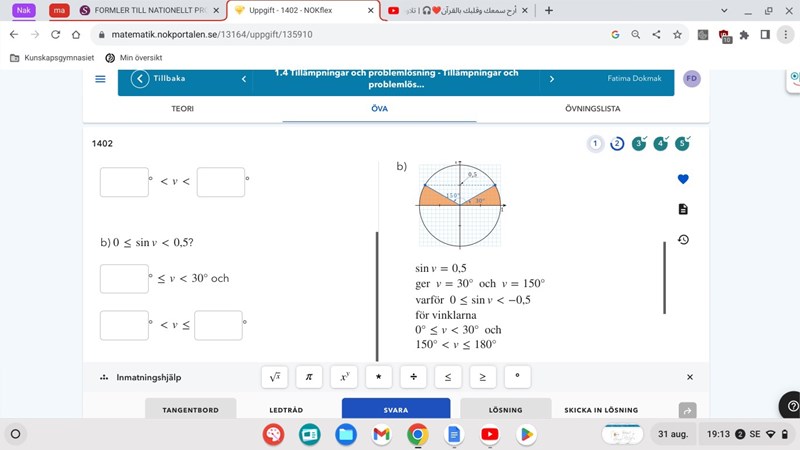Go to the next section arrow
The width and height of the screenshot is (800, 450).
pyautogui.click(x=551, y=79)
